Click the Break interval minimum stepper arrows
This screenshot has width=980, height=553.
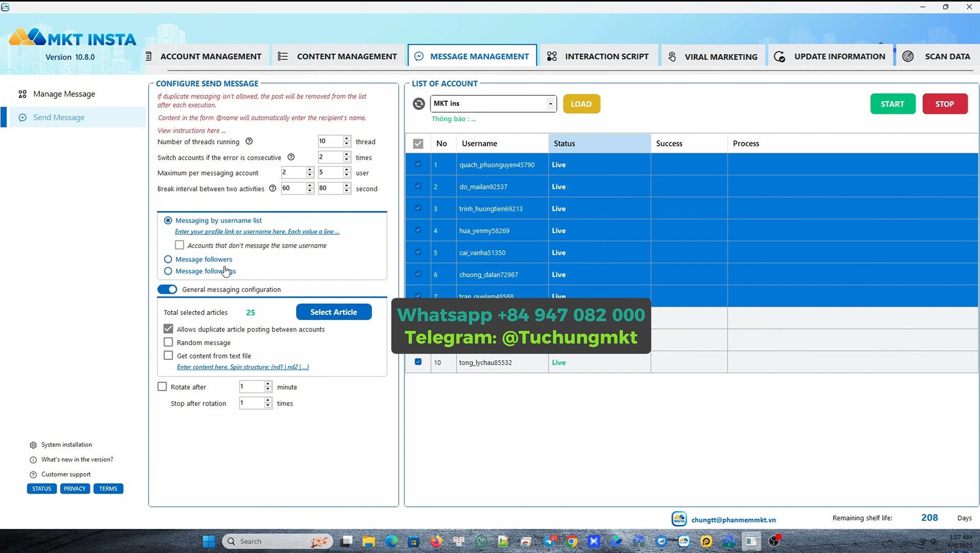click(309, 189)
